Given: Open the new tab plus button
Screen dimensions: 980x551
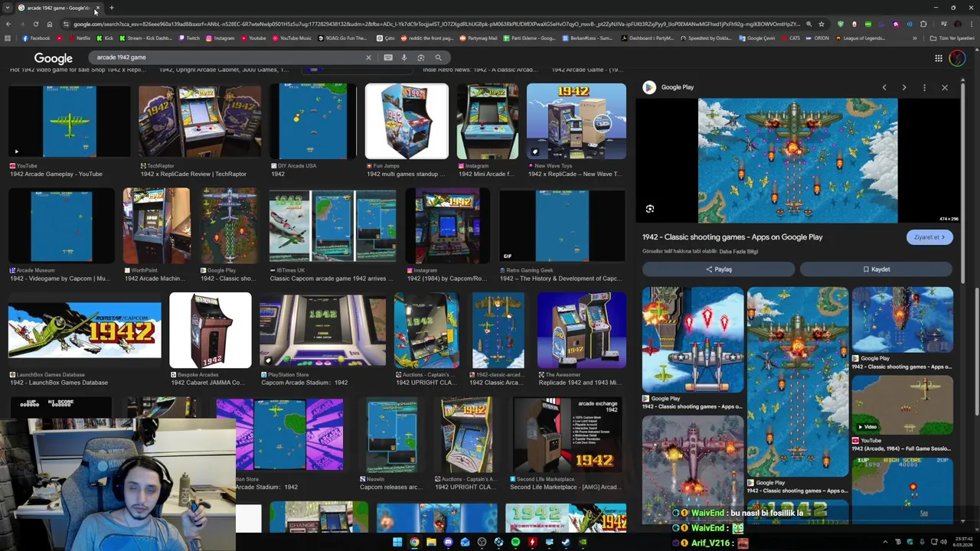Looking at the screenshot, I should pyautogui.click(x=111, y=8).
